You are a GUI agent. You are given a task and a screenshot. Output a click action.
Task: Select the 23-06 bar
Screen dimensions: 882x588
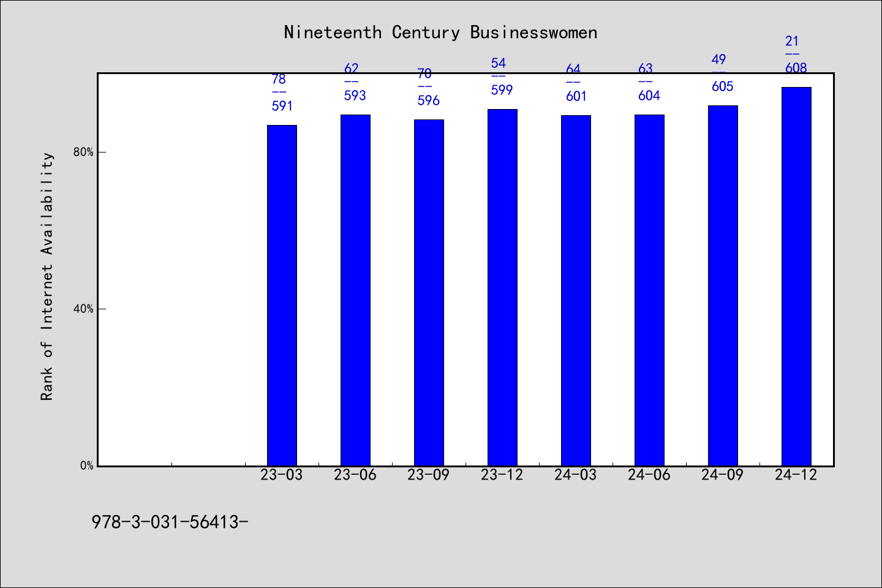click(x=355, y=290)
